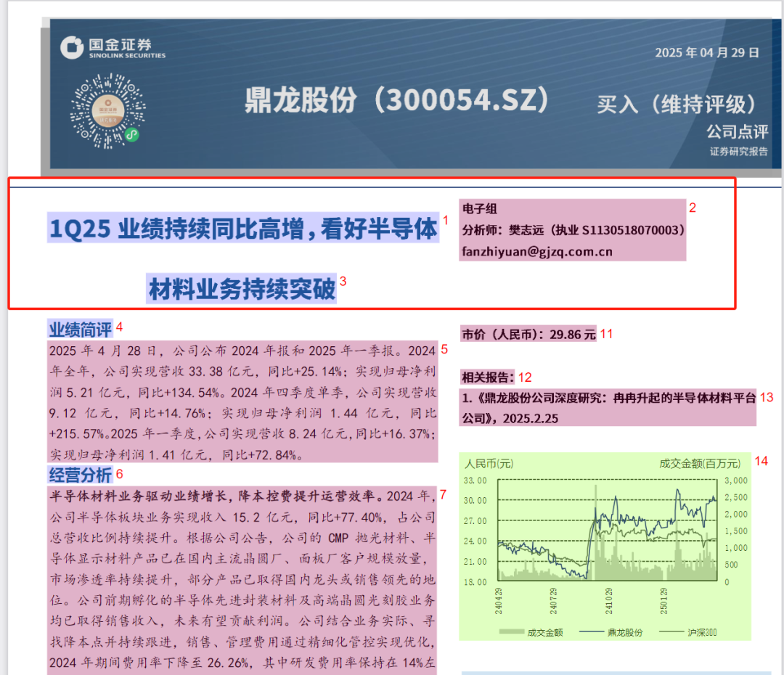Click the 沪深300 legend entry below the chart

[x=688, y=632]
